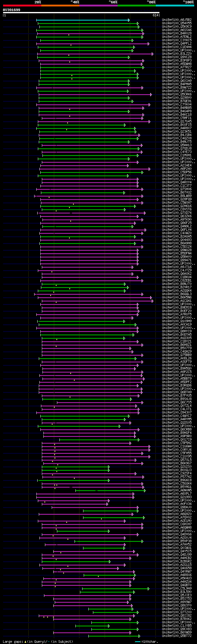Open hit UniRef100_Q23K51
Viewport: 197px width, 644px height.
pyautogui.click(x=177, y=132)
